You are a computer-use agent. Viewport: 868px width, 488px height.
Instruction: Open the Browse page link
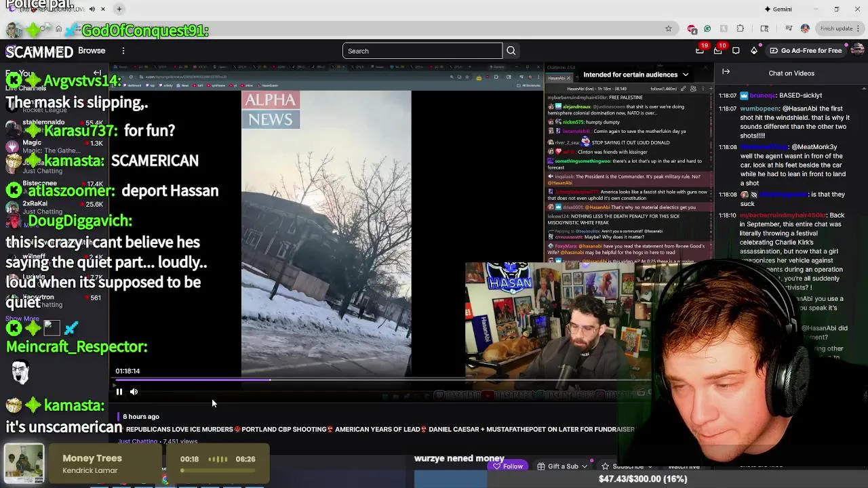coord(92,51)
